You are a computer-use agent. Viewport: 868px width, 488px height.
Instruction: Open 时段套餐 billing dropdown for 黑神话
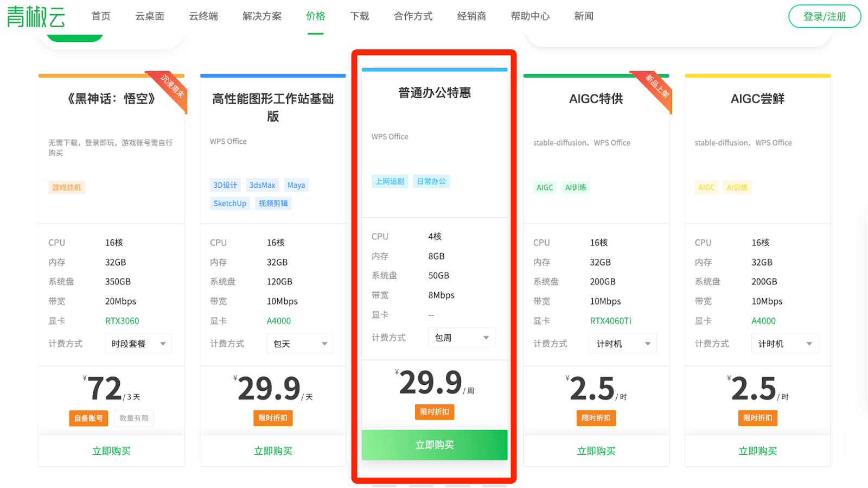(138, 344)
